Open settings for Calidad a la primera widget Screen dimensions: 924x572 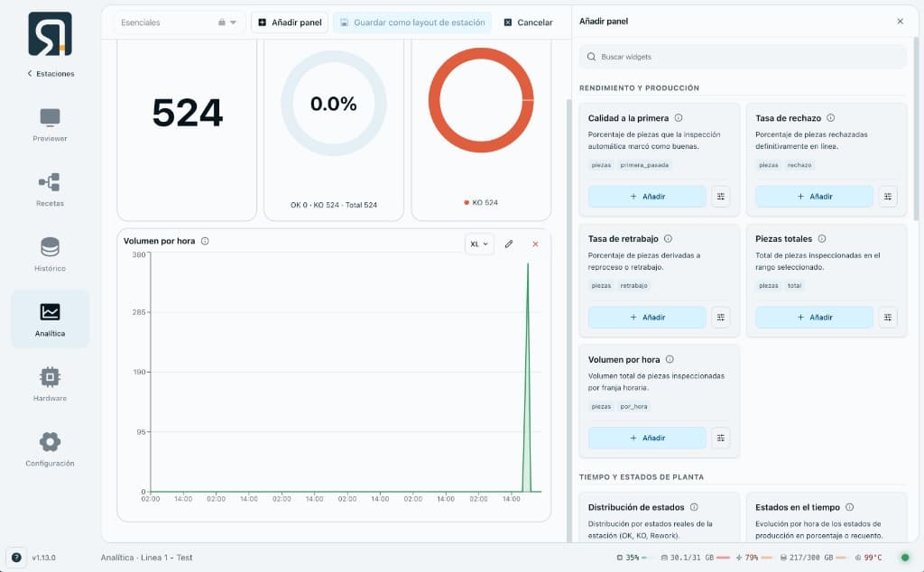coord(721,196)
